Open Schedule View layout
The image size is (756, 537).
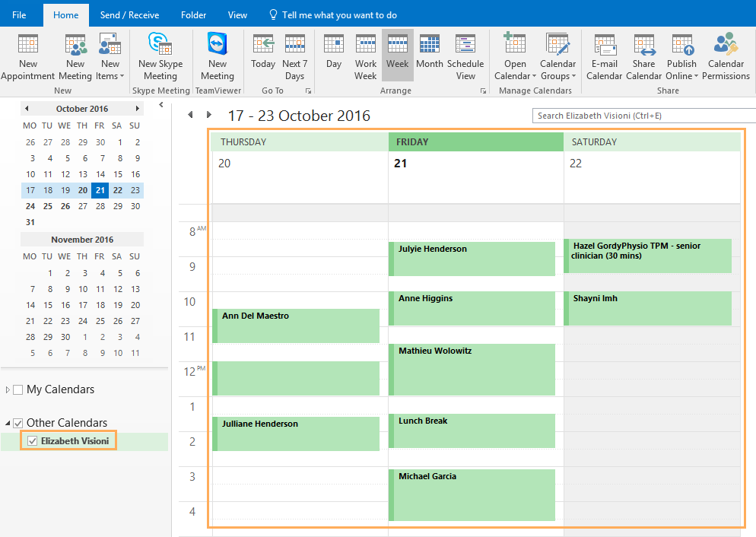coord(465,57)
